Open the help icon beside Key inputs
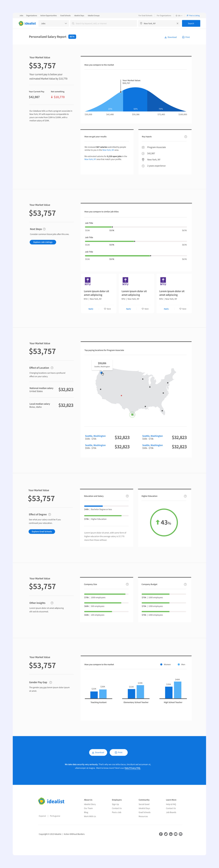219x868 pixels. pyautogui.click(x=186, y=137)
